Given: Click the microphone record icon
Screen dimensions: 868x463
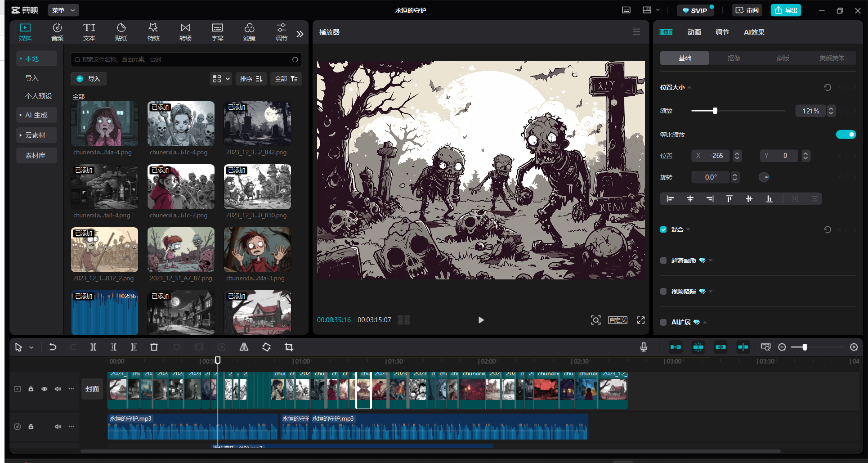Looking at the screenshot, I should 644,347.
